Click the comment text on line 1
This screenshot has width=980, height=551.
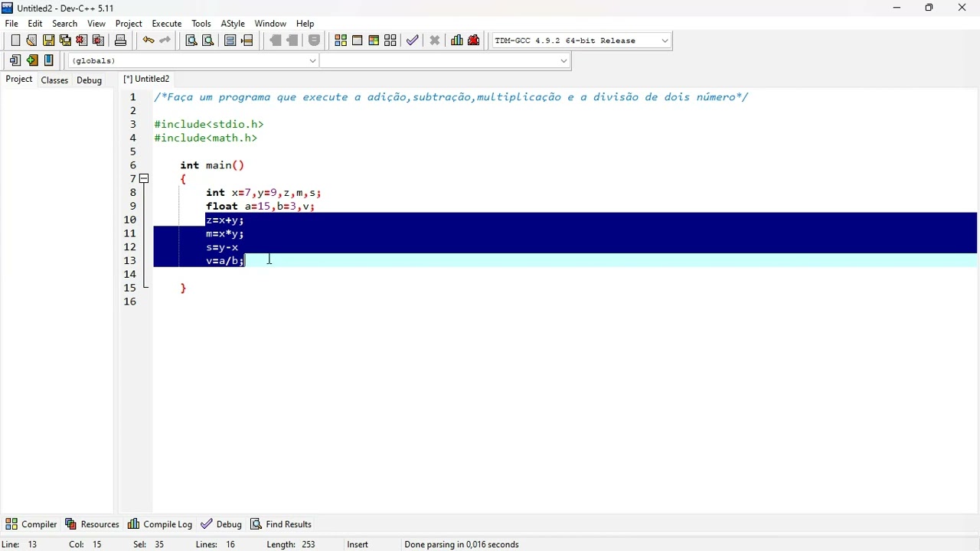point(451,97)
